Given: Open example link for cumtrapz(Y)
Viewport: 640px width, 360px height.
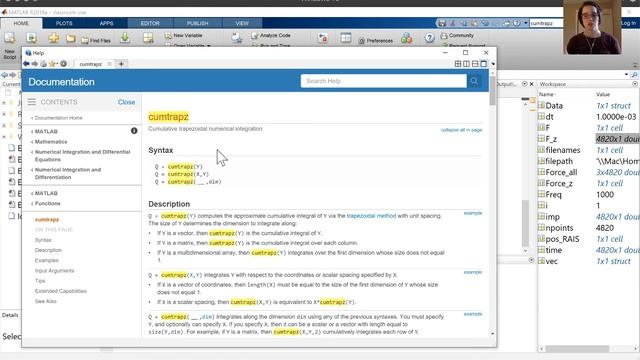Looking at the screenshot, I should coord(473,213).
